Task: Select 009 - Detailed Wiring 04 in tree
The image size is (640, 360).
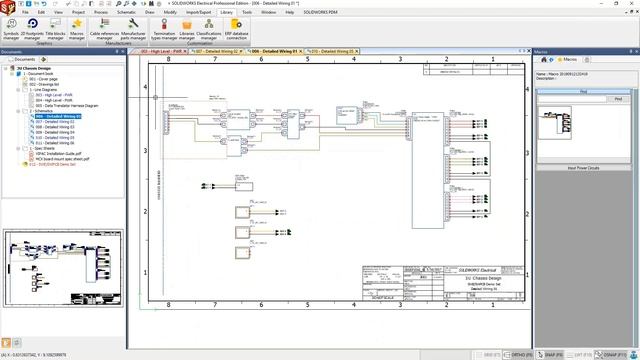Action: tap(55, 132)
